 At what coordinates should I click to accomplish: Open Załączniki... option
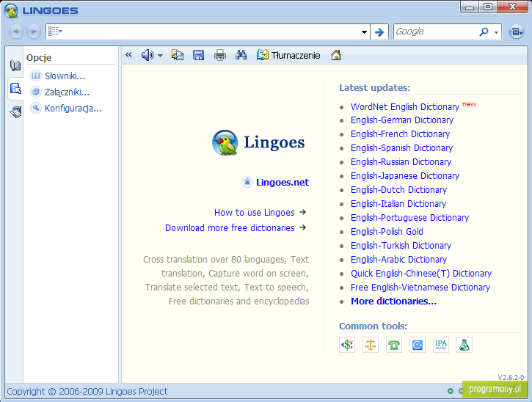coord(67,92)
